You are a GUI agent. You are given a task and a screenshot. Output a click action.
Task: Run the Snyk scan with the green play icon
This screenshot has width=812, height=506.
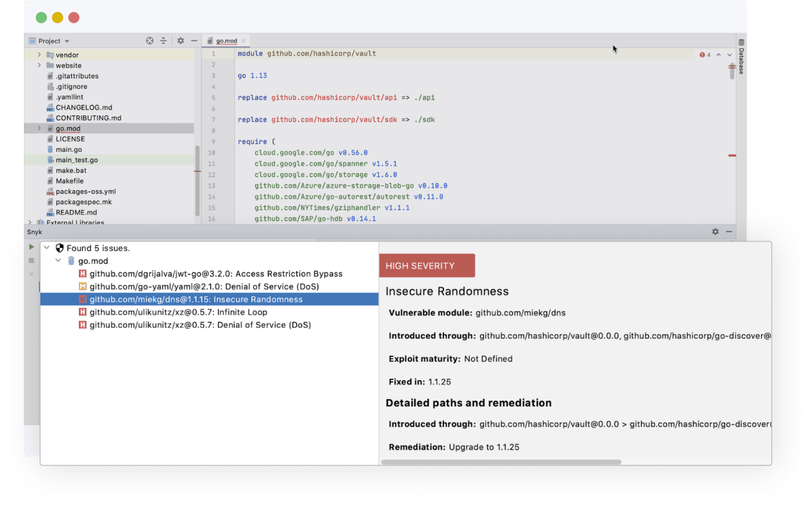31,247
